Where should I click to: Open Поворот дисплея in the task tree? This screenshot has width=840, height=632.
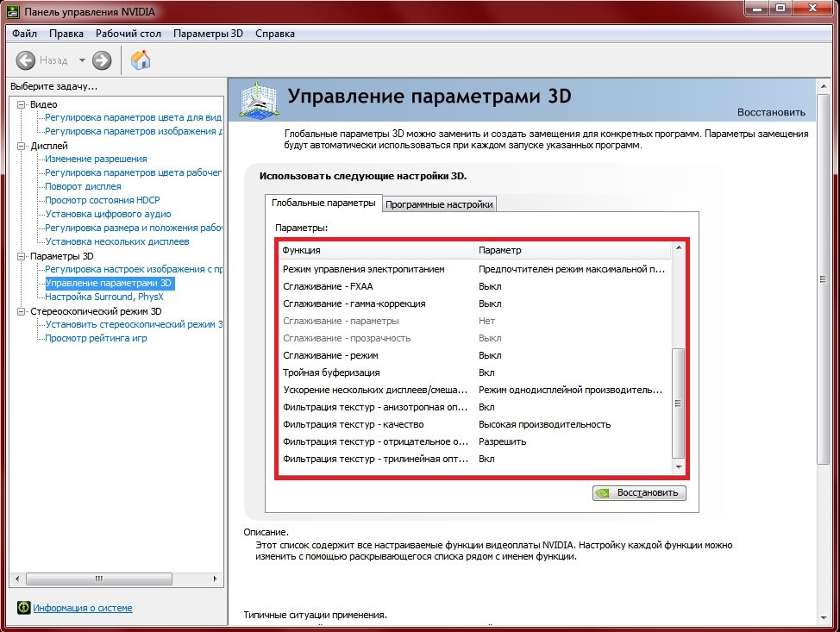[83, 186]
